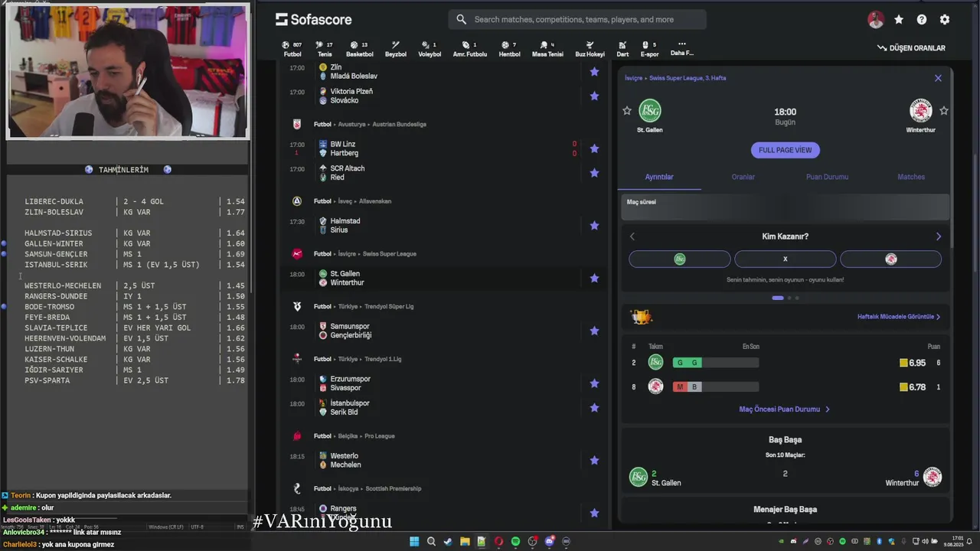Viewport: 980px width, 551px height.
Task: Open Haftalık Mücadele Görüntüle link
Action: (x=899, y=317)
